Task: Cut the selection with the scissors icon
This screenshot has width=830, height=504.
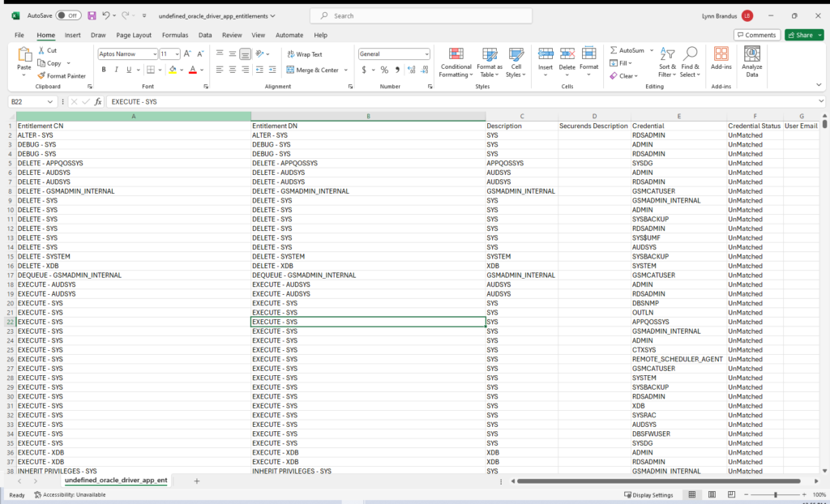Action: (x=41, y=50)
